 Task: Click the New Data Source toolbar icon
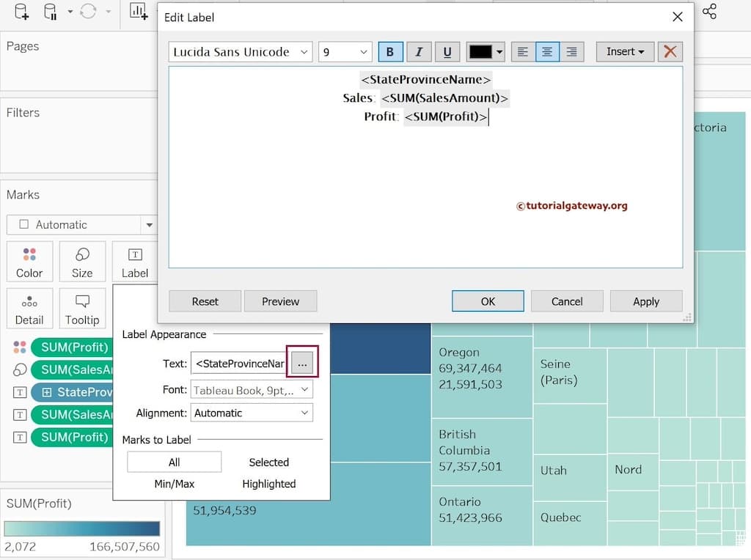tap(21, 12)
